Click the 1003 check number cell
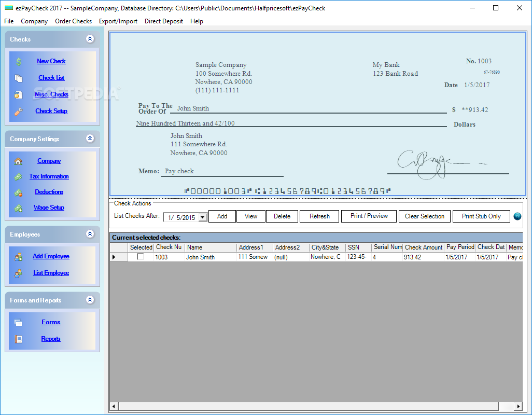Image resolution: width=532 pixels, height=415 pixels. [170, 257]
